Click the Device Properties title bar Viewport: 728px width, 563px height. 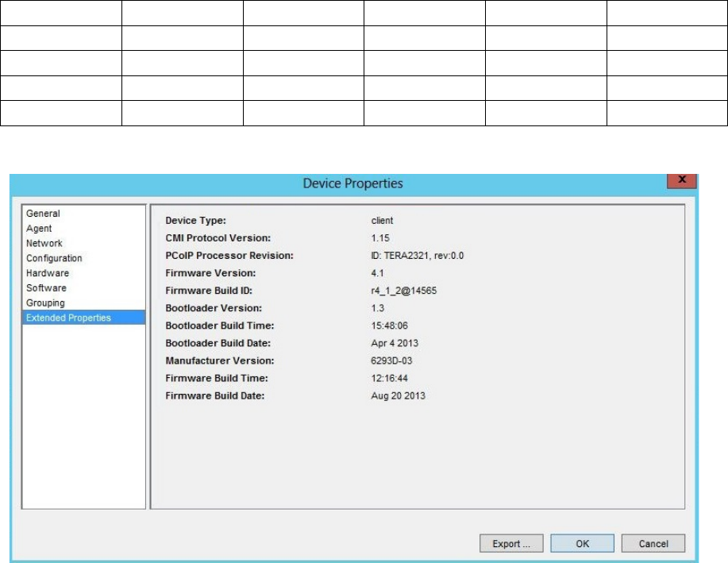[x=352, y=183]
